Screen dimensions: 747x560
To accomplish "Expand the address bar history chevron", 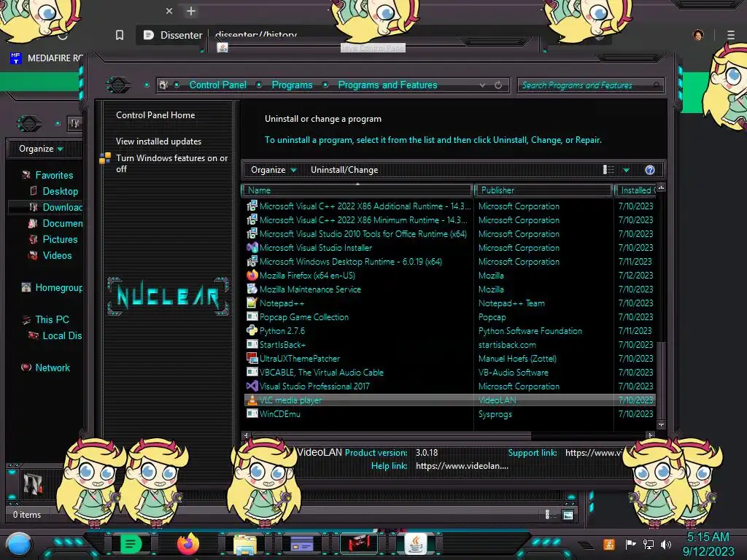I will (x=483, y=85).
